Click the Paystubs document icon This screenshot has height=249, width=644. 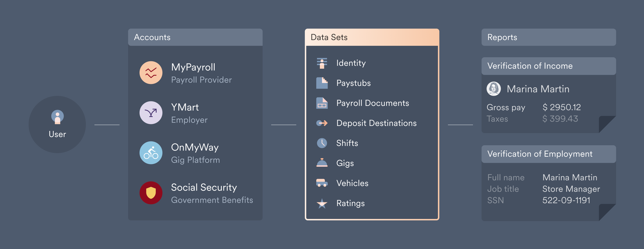322,83
